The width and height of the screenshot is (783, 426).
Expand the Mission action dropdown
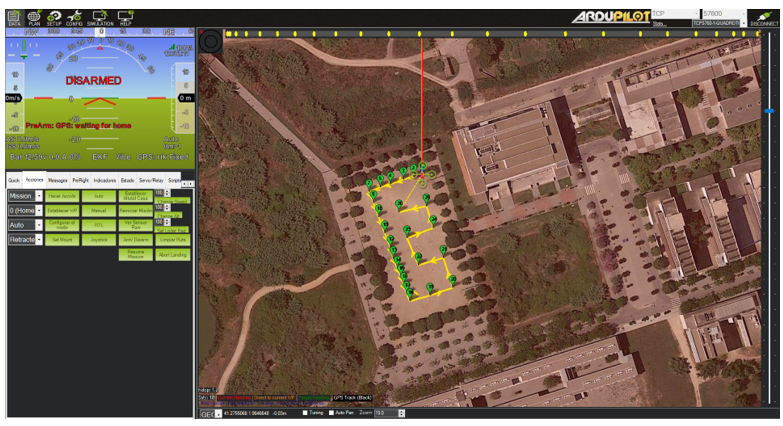[x=38, y=196]
